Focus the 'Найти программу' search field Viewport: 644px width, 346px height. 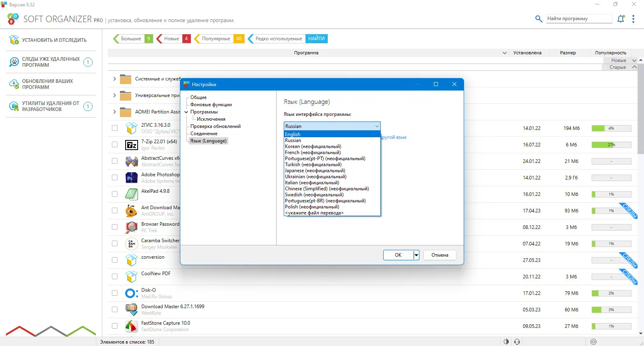pos(579,19)
